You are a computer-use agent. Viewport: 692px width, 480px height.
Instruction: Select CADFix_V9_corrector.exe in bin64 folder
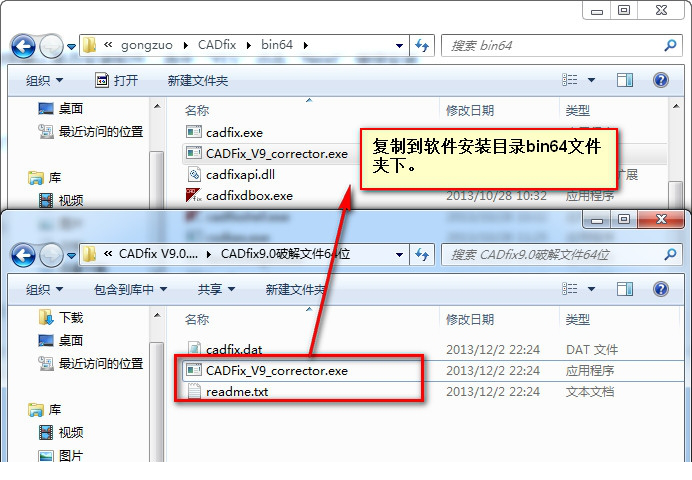267,154
